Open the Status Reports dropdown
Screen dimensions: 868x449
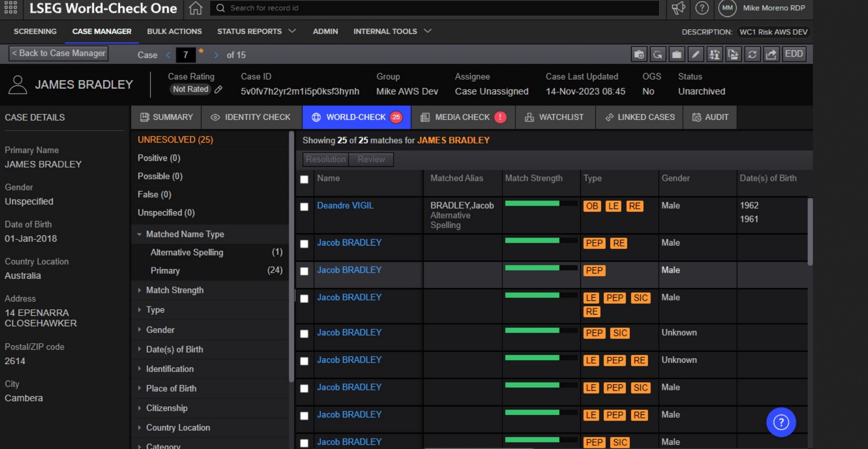click(256, 31)
